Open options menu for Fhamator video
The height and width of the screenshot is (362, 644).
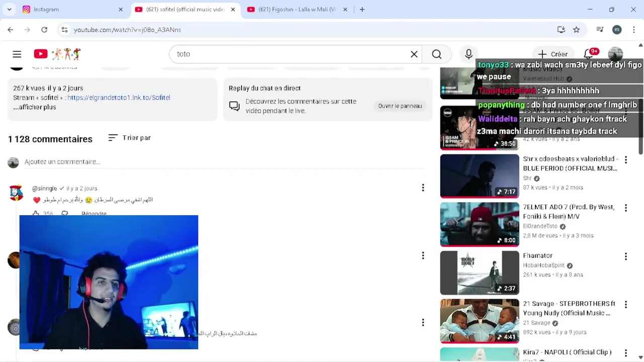(626, 256)
